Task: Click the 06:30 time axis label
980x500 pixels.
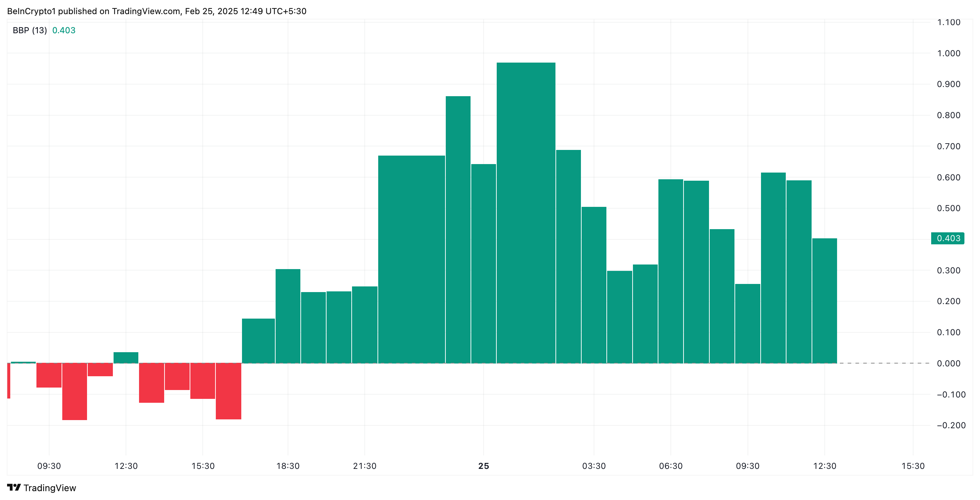Action: pyautogui.click(x=670, y=466)
